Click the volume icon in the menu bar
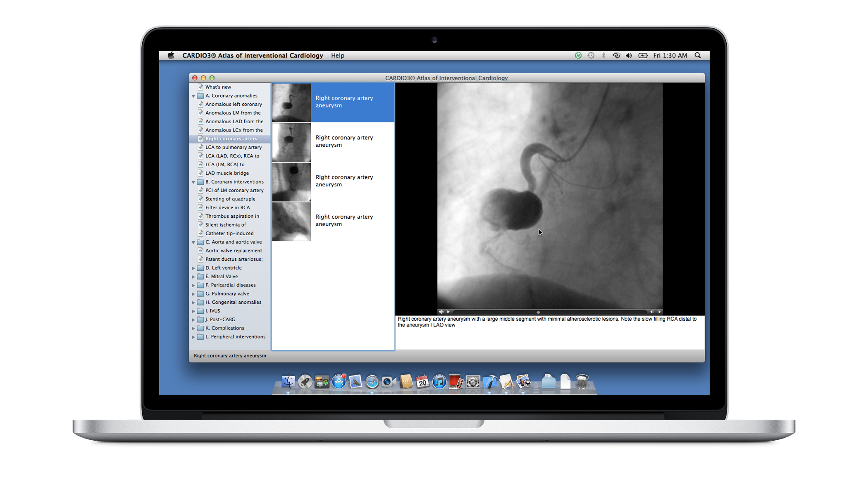Image resolution: width=868 pixels, height=496 pixels. (x=629, y=55)
